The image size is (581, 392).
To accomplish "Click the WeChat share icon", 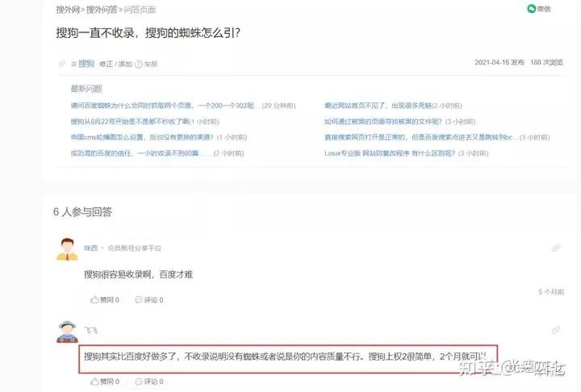I will [532, 9].
